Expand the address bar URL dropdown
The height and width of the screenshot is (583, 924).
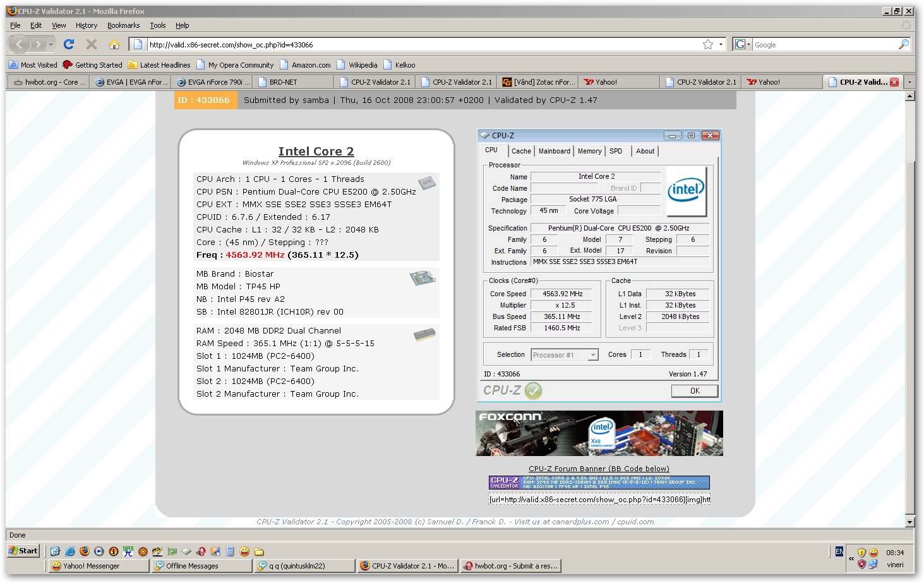[721, 44]
